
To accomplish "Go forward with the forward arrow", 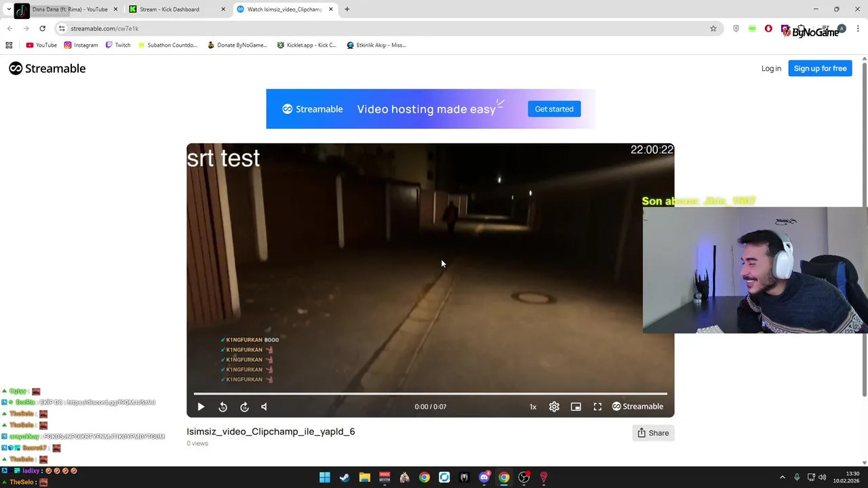I will pyautogui.click(x=26, y=28).
